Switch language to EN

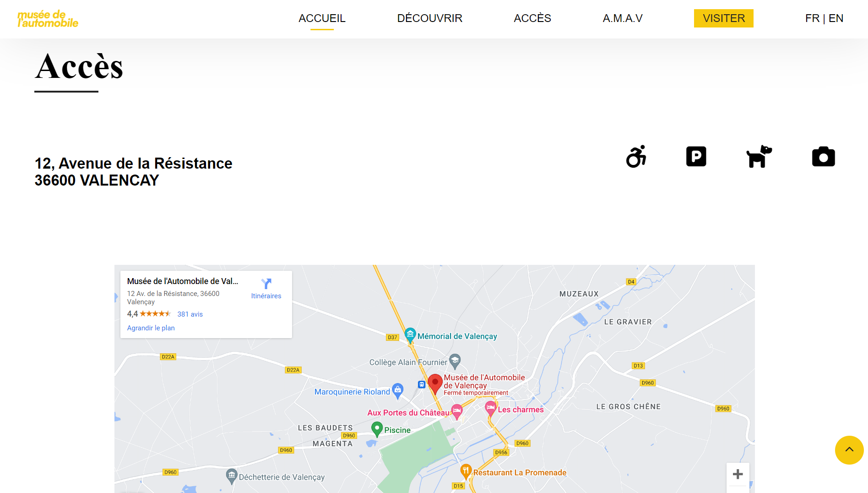tap(836, 18)
